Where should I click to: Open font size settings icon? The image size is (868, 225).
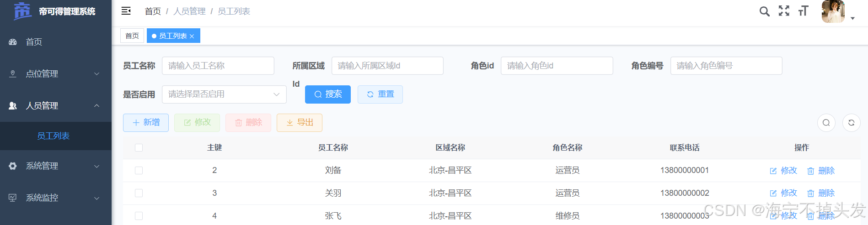point(804,11)
